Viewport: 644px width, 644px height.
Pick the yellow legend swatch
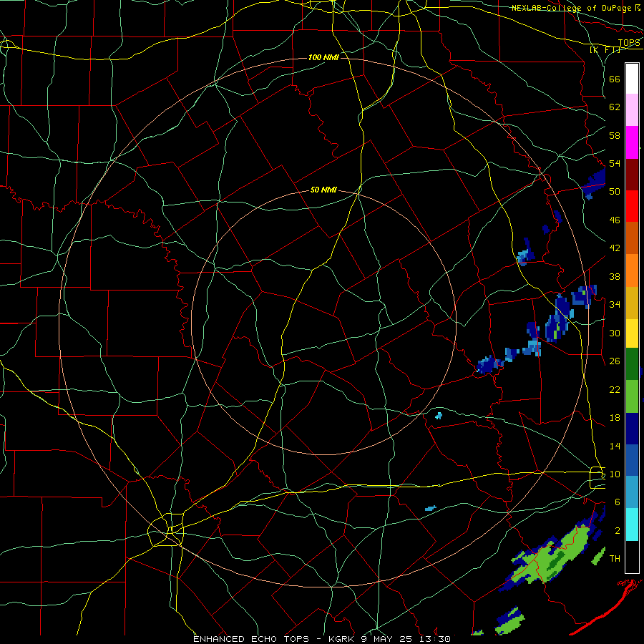tap(632, 333)
